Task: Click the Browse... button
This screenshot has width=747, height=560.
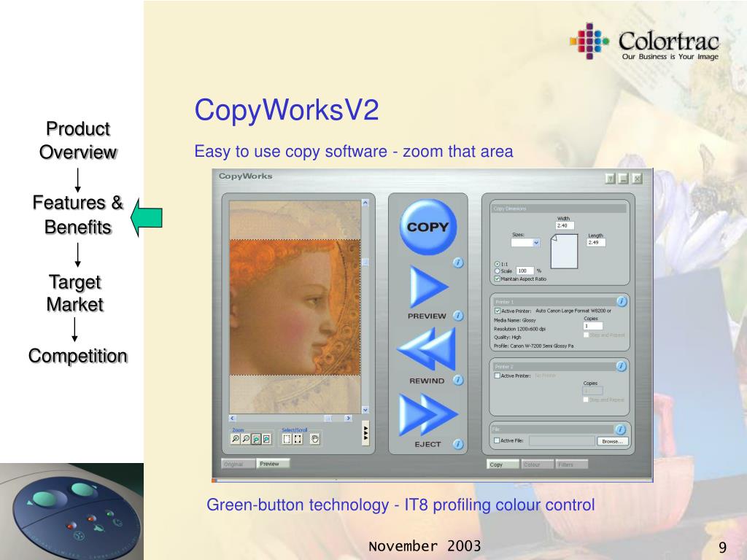Action: [613, 441]
